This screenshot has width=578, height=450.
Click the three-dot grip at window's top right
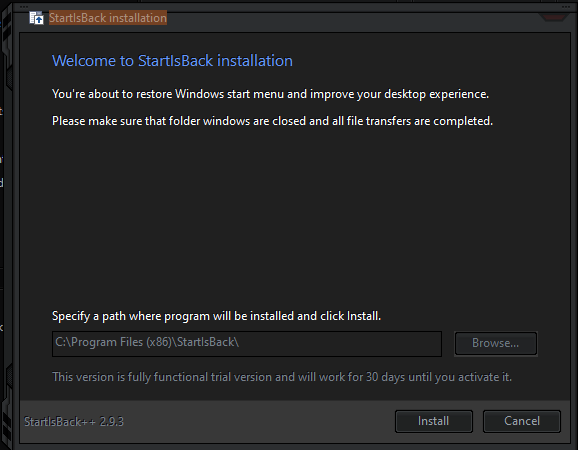pyautogui.click(x=565, y=7)
